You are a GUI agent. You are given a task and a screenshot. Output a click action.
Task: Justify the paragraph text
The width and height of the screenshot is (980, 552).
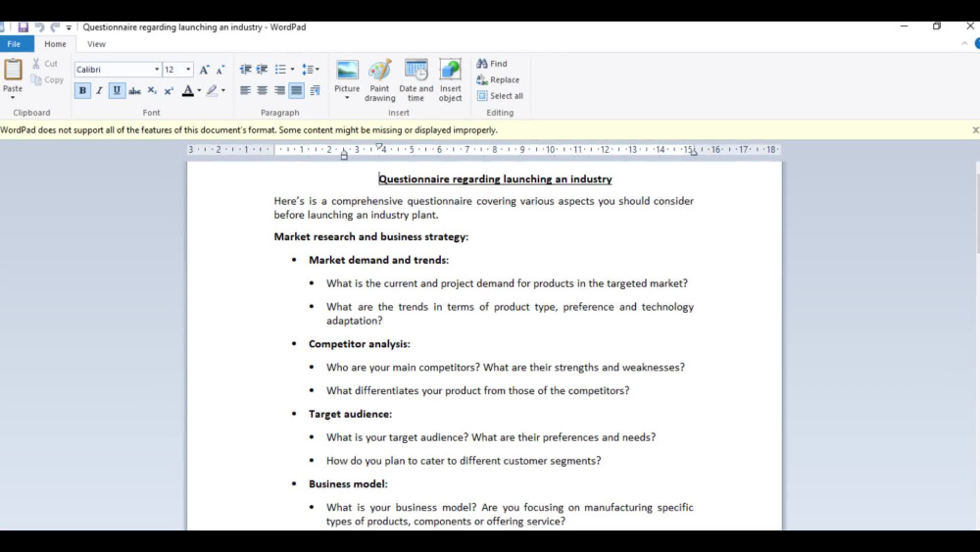296,90
